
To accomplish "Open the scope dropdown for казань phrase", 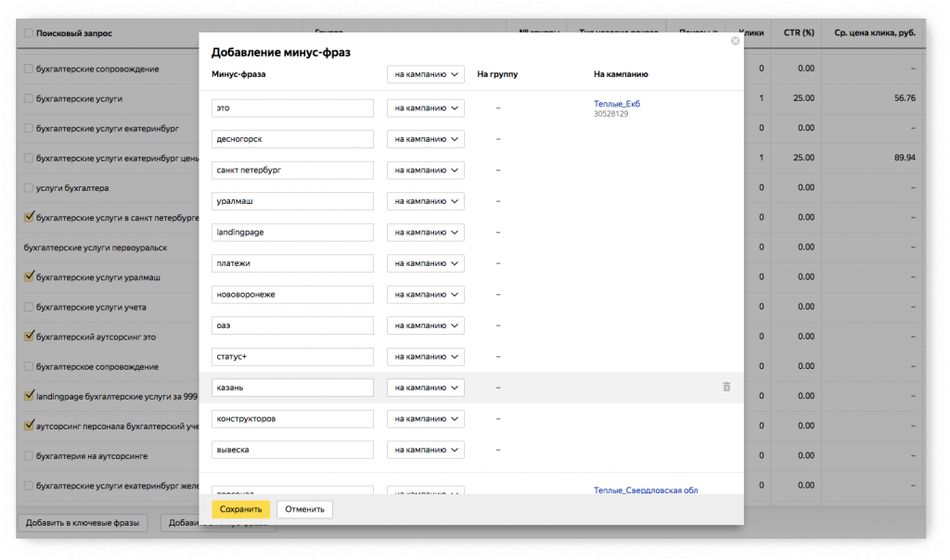I will click(x=425, y=388).
